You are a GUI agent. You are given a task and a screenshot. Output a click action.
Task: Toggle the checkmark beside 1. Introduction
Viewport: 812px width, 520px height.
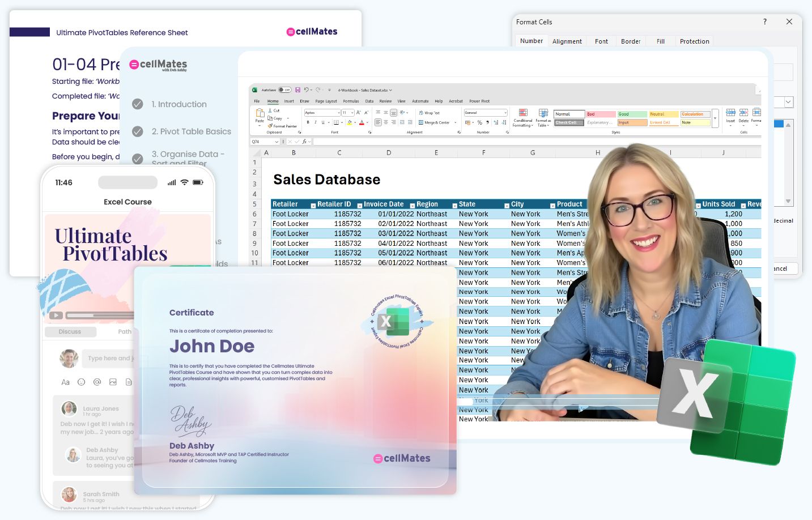(x=137, y=104)
